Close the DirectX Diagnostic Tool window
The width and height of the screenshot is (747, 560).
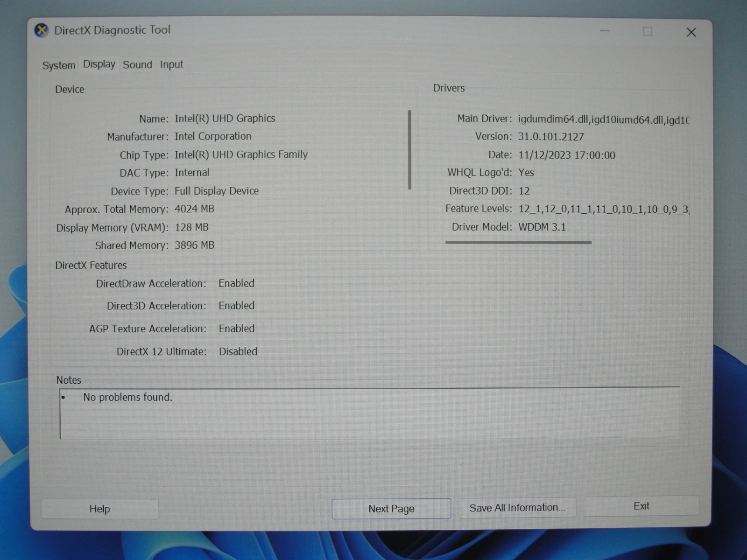691,32
